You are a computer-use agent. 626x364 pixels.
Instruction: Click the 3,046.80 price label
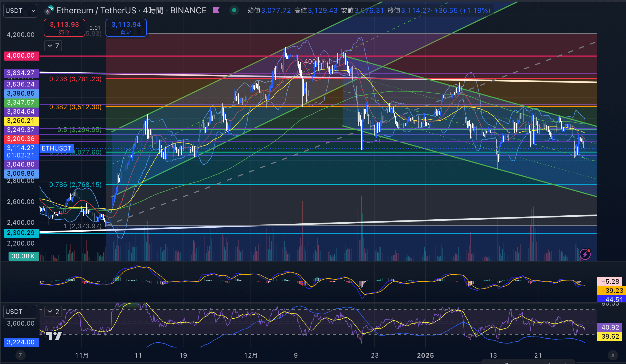point(21,164)
